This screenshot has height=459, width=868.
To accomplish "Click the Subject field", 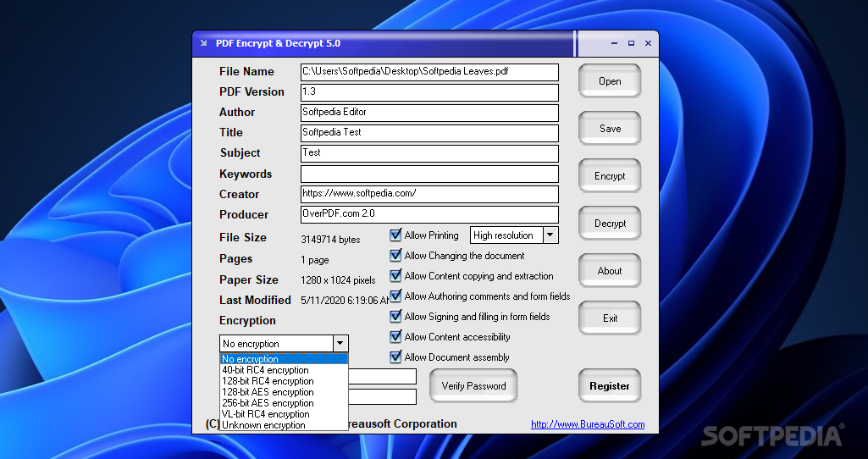I will pos(429,153).
